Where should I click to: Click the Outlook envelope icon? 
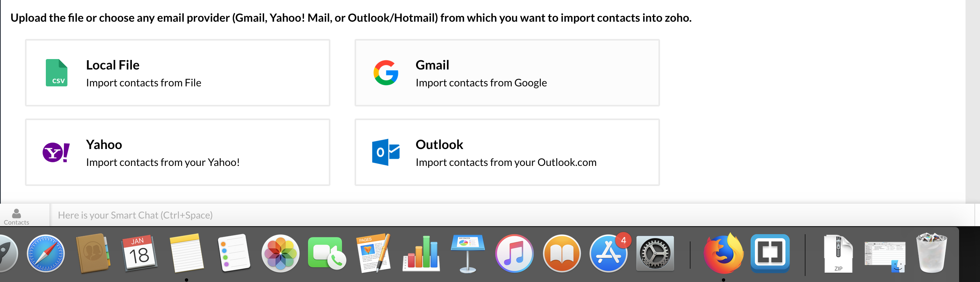point(386,152)
